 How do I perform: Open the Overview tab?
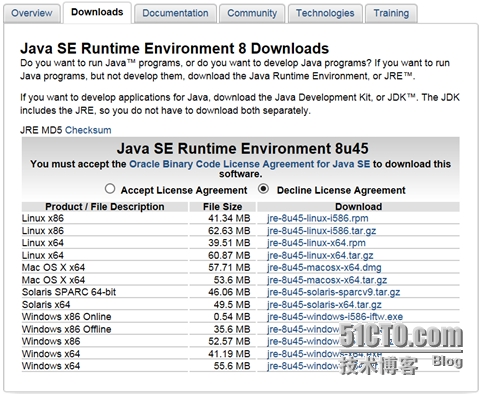coord(32,13)
